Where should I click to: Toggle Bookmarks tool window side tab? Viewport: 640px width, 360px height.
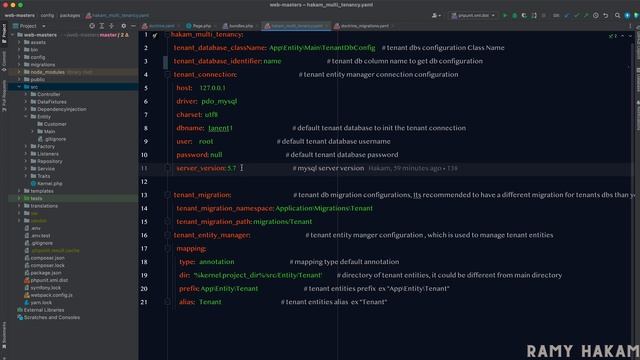pos(4,336)
